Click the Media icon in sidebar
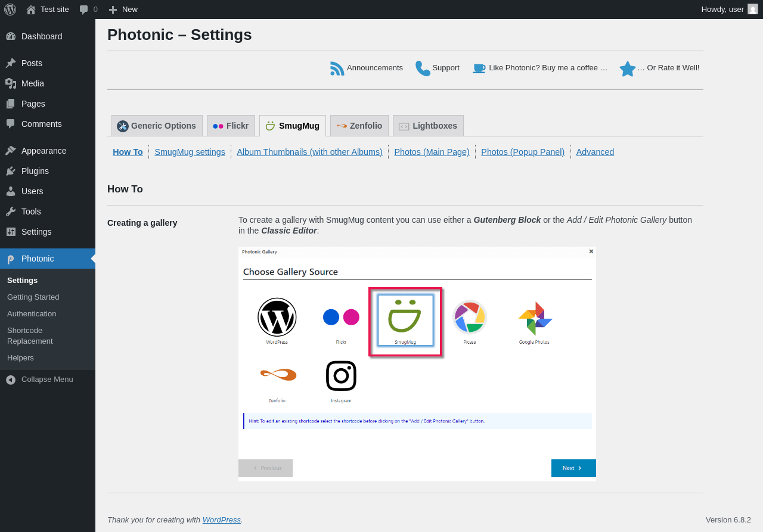Screen dimensions: 763x532 point(11,83)
